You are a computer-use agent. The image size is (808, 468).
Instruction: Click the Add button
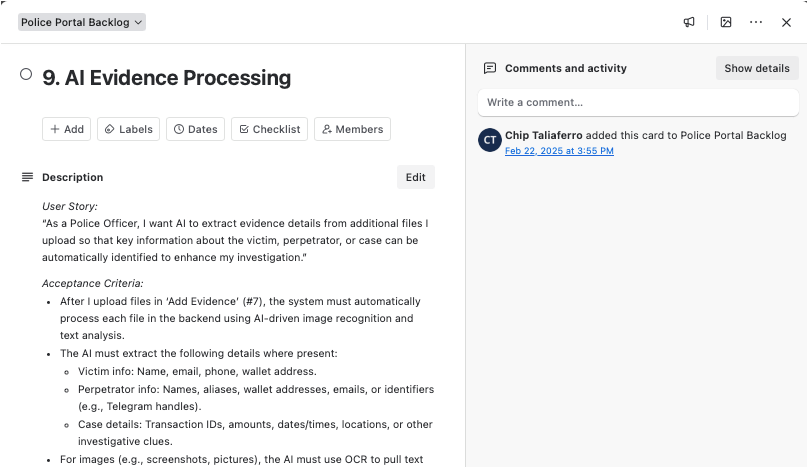click(x=66, y=129)
